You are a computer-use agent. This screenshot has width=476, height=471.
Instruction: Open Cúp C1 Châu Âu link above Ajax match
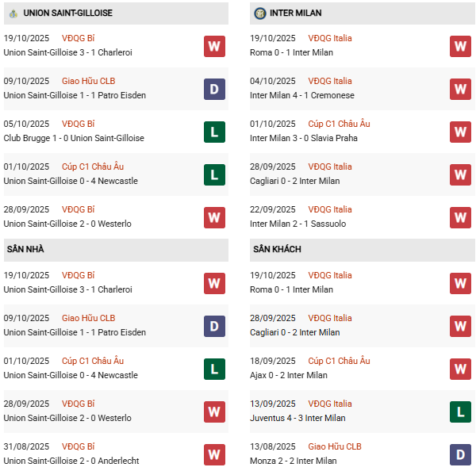coord(339,361)
